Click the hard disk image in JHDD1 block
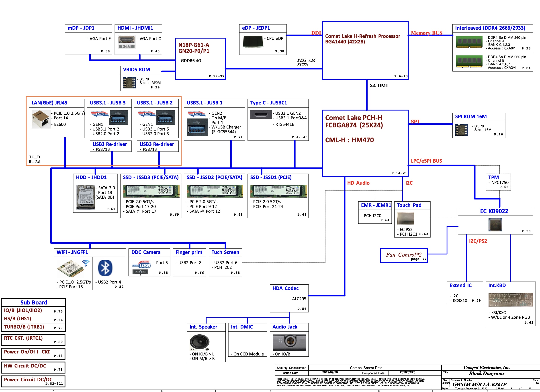Viewport: 540px width, 392px height. 86,198
